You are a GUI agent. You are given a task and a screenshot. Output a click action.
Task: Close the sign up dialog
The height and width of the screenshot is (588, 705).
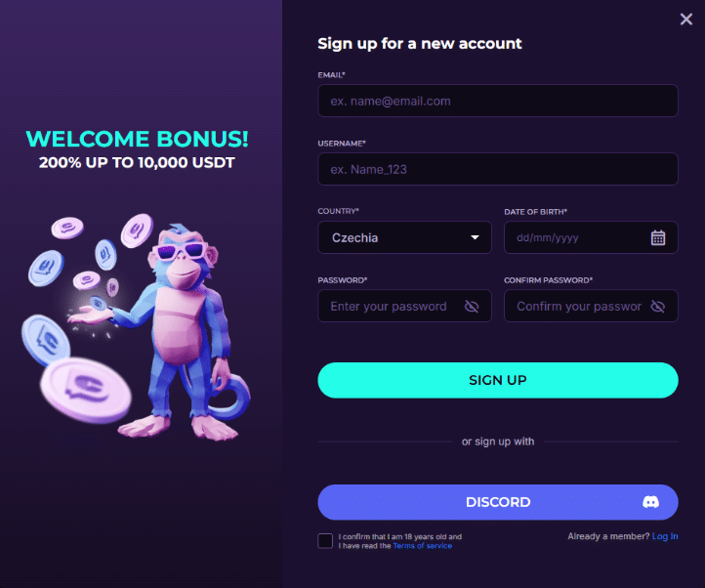pyautogui.click(x=686, y=20)
